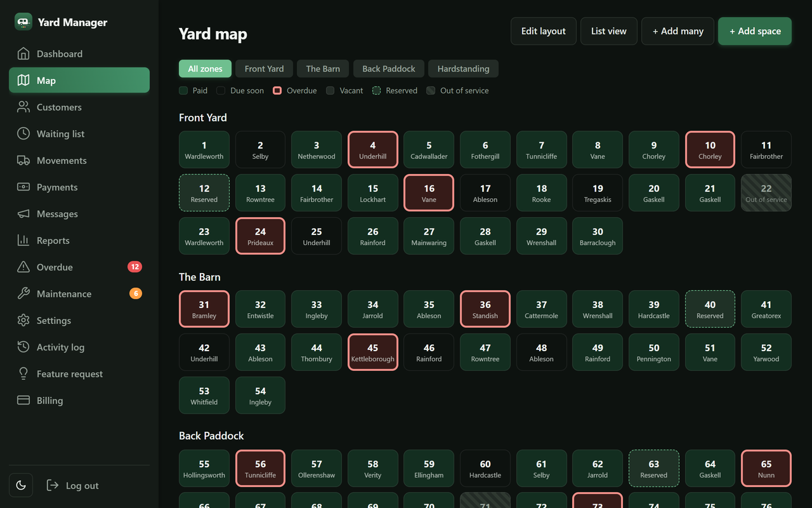Click the Messages megaphone icon
This screenshot has width=812, height=508.
click(x=23, y=213)
